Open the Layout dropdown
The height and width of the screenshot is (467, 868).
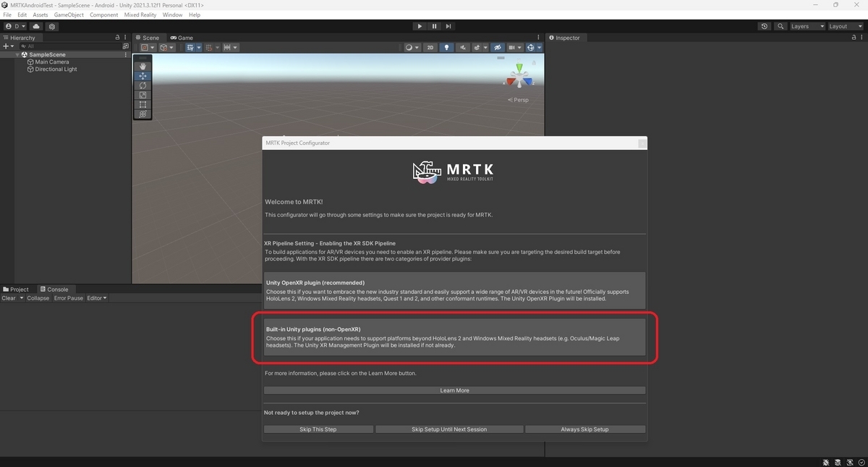pyautogui.click(x=846, y=26)
